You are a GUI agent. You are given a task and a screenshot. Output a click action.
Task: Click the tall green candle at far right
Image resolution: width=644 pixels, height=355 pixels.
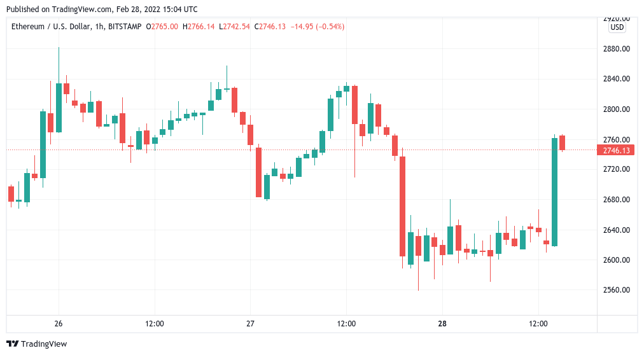[555, 191]
